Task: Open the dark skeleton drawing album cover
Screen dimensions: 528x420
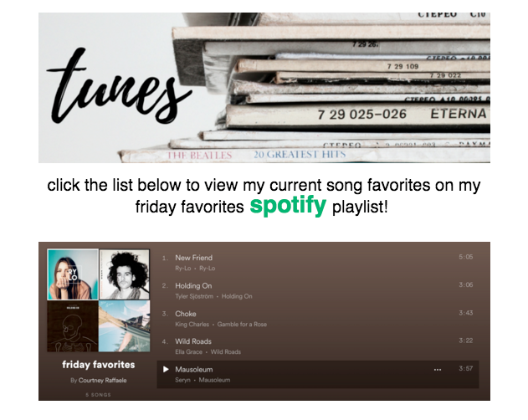Action: 73,326
